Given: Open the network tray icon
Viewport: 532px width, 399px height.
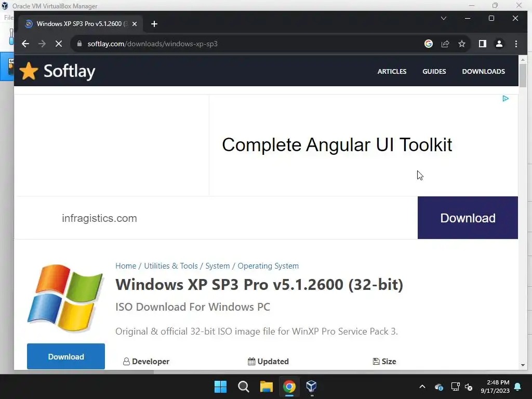Looking at the screenshot, I should [455, 387].
